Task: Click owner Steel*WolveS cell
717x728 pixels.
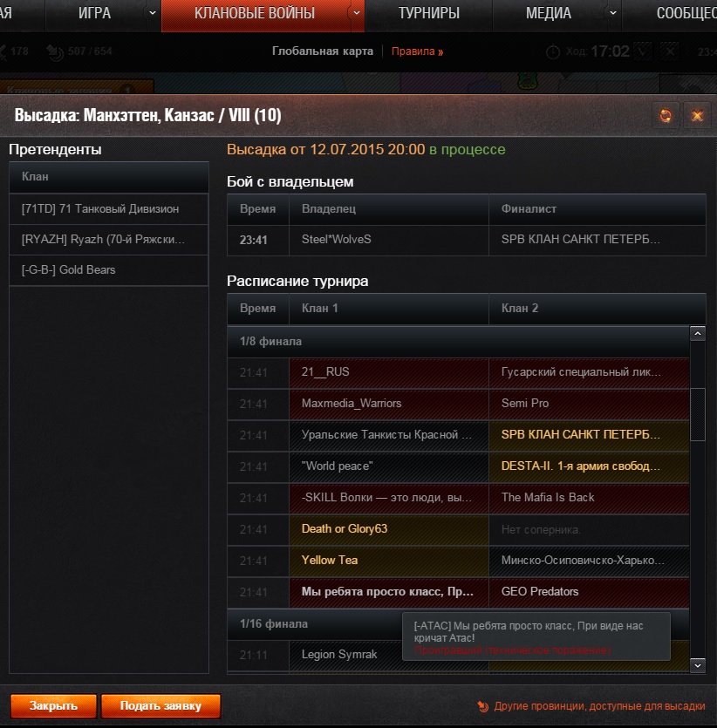Action: pyautogui.click(x=389, y=240)
